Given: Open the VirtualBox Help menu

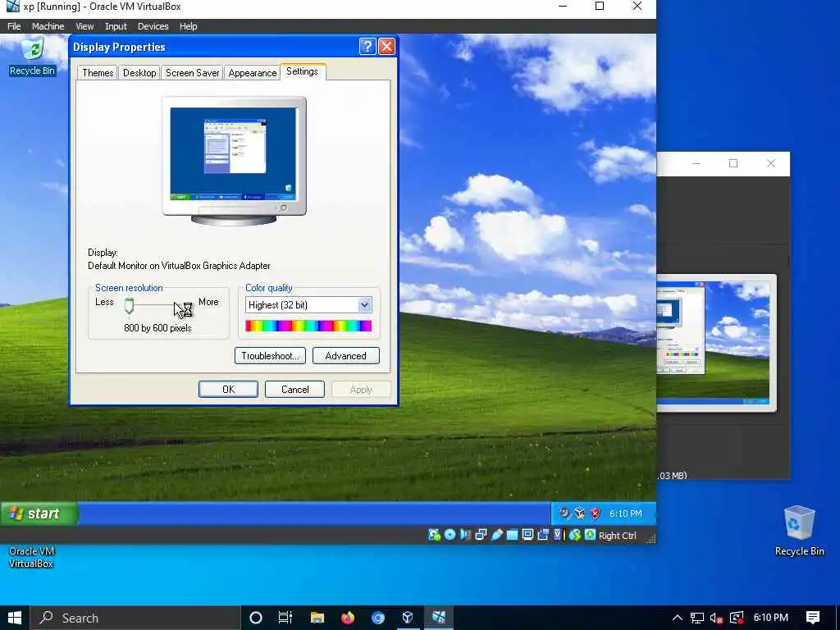Looking at the screenshot, I should (x=188, y=26).
